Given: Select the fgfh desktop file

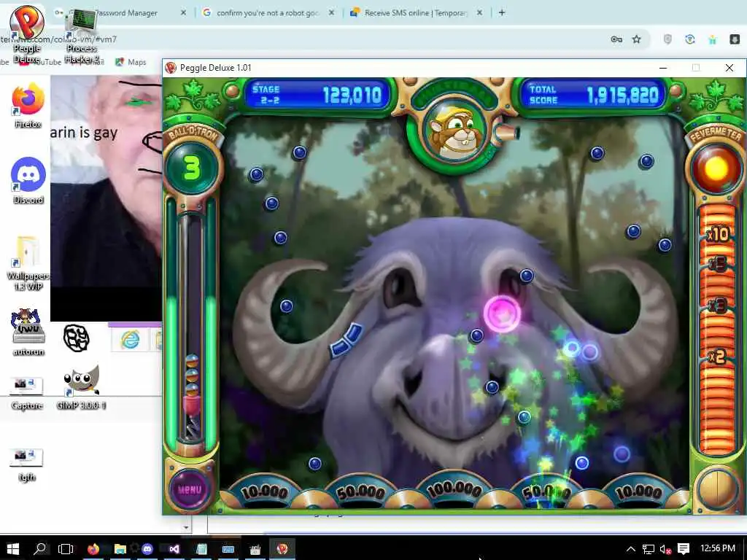Looking at the screenshot, I should 27,465.
